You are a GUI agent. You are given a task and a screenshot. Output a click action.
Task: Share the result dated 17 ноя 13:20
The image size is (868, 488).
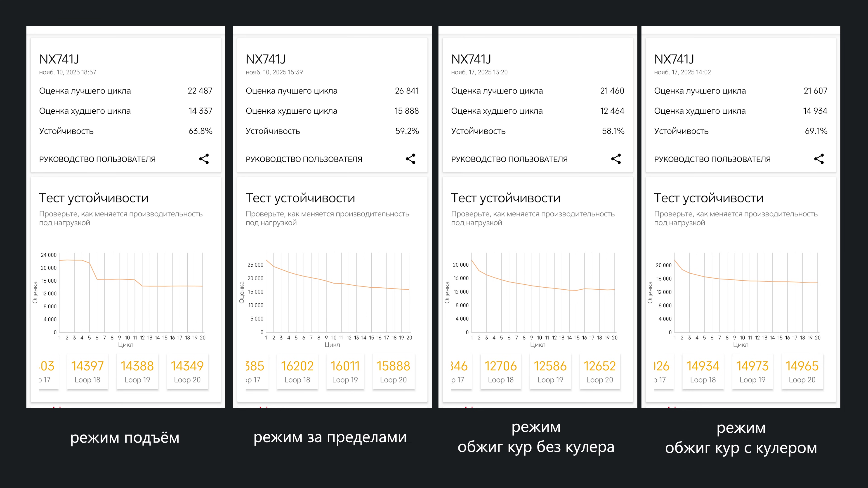click(616, 159)
